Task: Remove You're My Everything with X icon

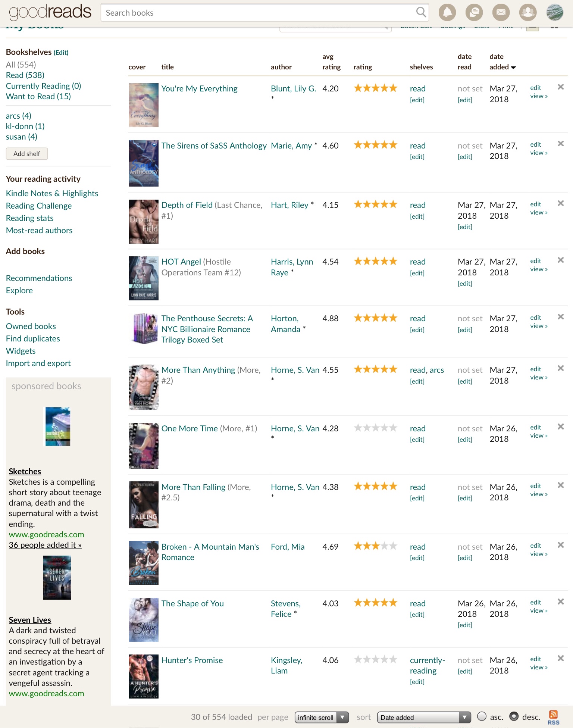Action: point(560,87)
